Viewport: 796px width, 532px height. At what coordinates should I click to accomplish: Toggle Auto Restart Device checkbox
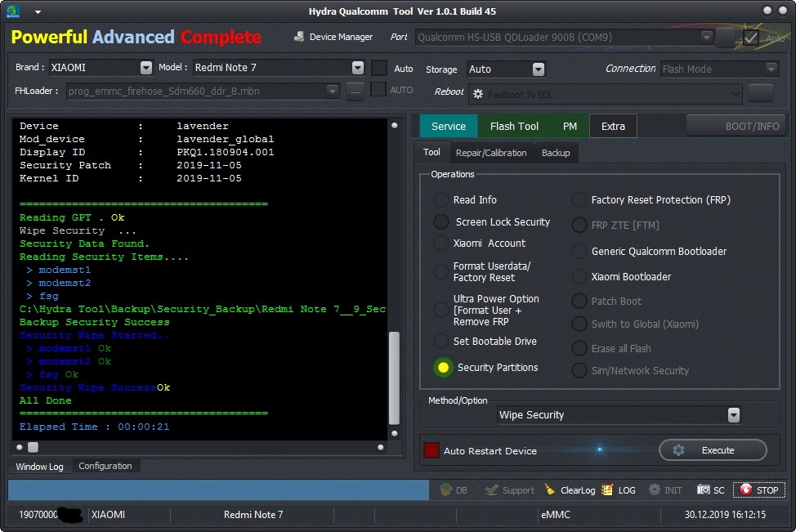tap(431, 450)
